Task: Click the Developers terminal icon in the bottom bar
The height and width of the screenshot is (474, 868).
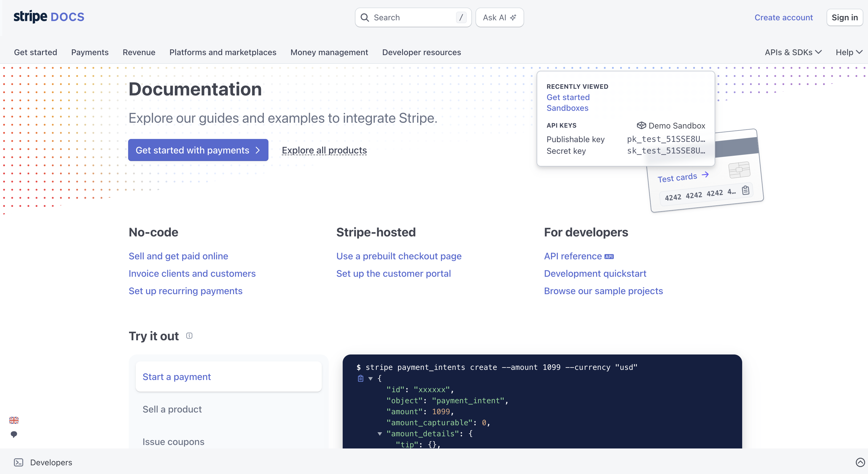Action: pos(19,462)
